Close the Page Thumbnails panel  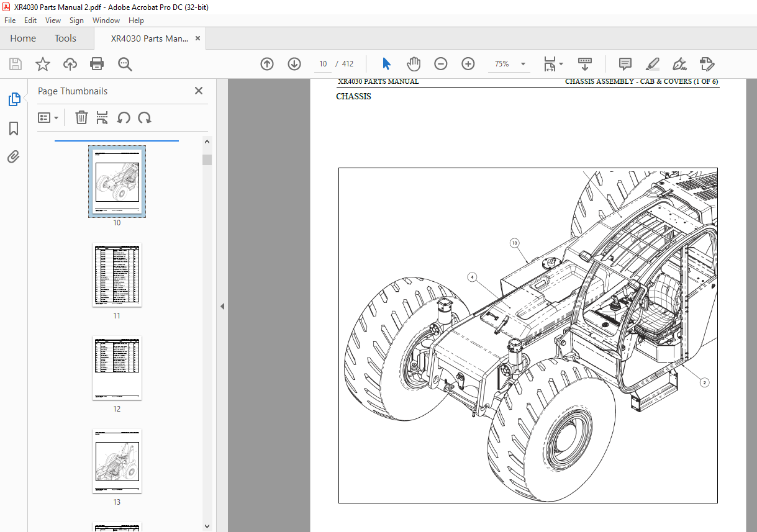(199, 91)
